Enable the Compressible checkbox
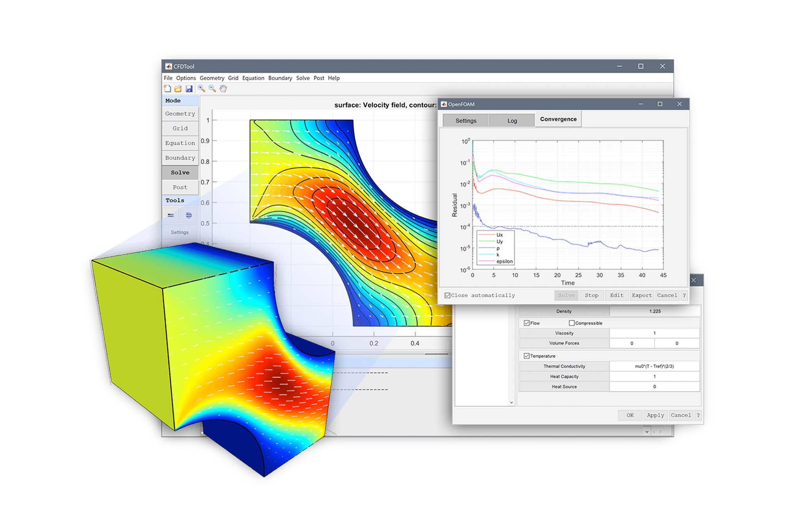 (572, 323)
